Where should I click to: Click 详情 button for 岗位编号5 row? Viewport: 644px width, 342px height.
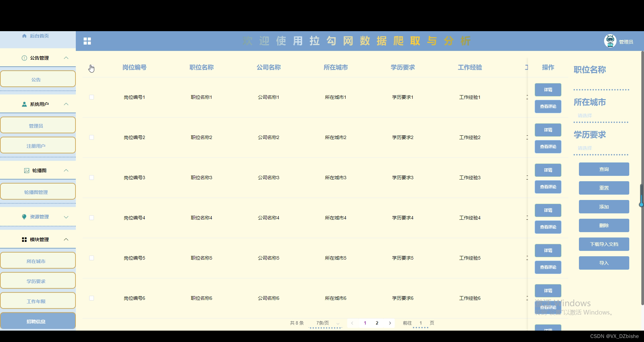548,251
